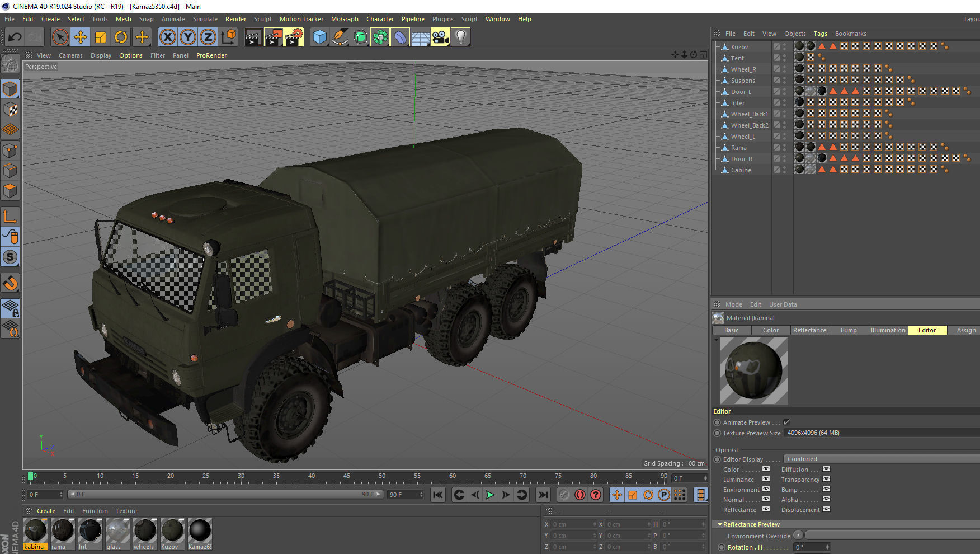Open the spline Pen tool
This screenshot has height=554, width=980.
click(340, 37)
